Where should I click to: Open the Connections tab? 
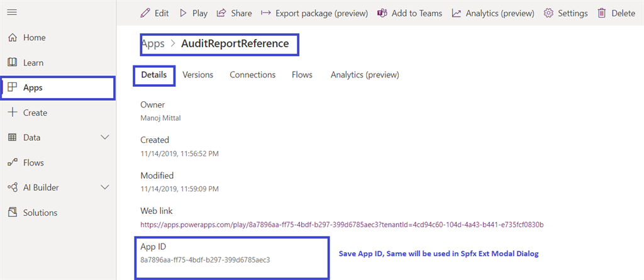coord(253,75)
